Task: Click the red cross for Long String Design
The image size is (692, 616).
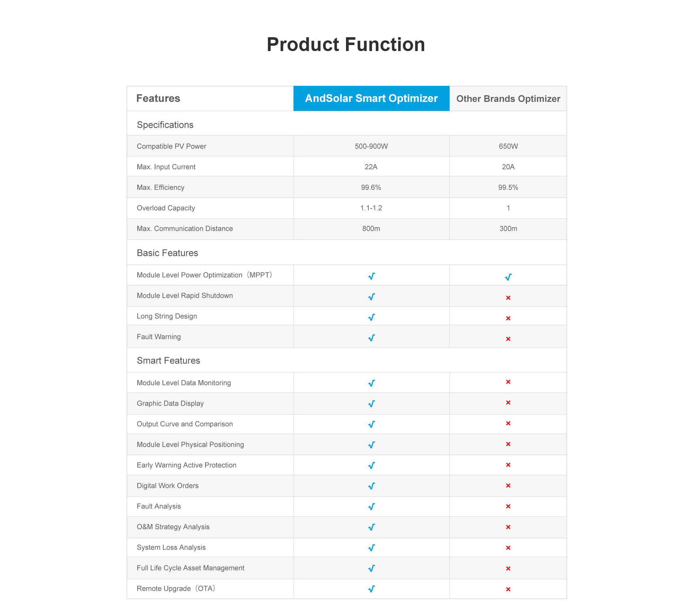Action: tap(508, 318)
